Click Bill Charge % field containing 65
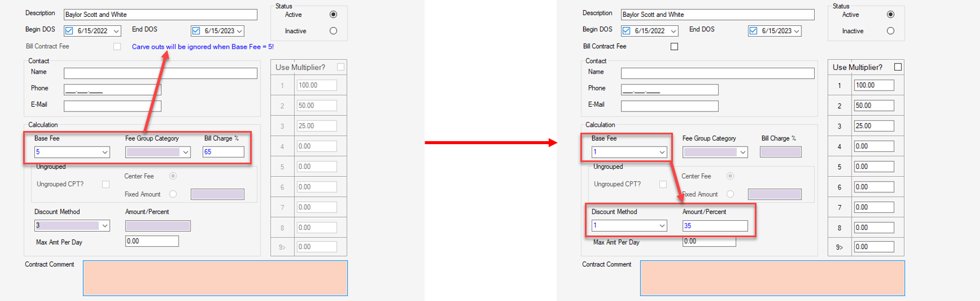Screen dimensions: 980x301 coord(223,152)
